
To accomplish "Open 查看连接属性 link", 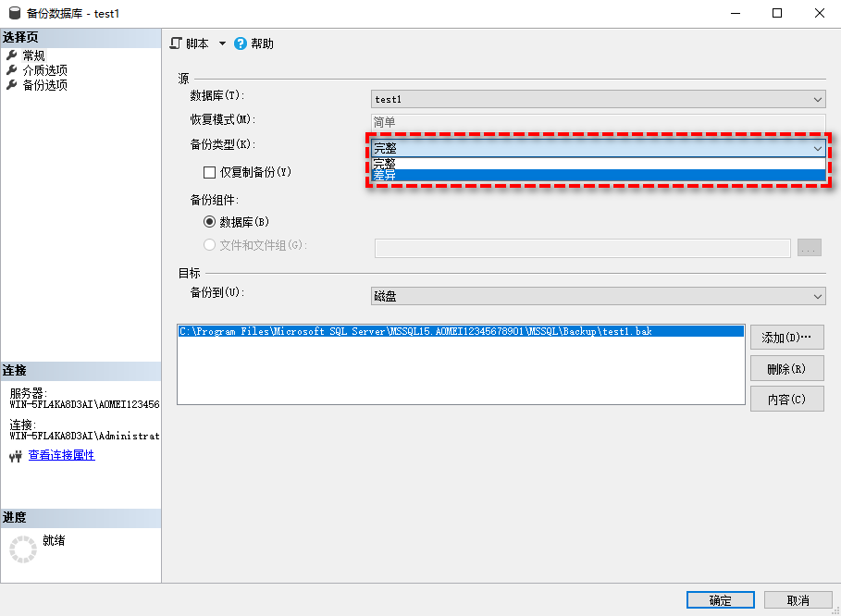I will coord(61,455).
